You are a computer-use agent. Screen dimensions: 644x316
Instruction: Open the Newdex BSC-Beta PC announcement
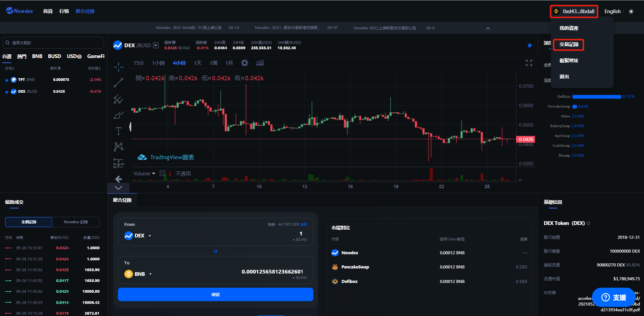(x=189, y=28)
